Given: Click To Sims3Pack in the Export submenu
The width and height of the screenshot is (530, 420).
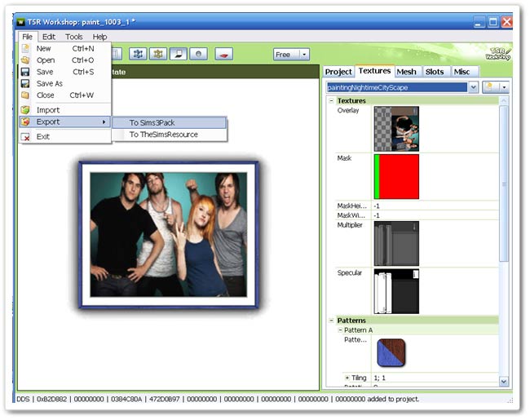Looking at the screenshot, I should coord(152,122).
